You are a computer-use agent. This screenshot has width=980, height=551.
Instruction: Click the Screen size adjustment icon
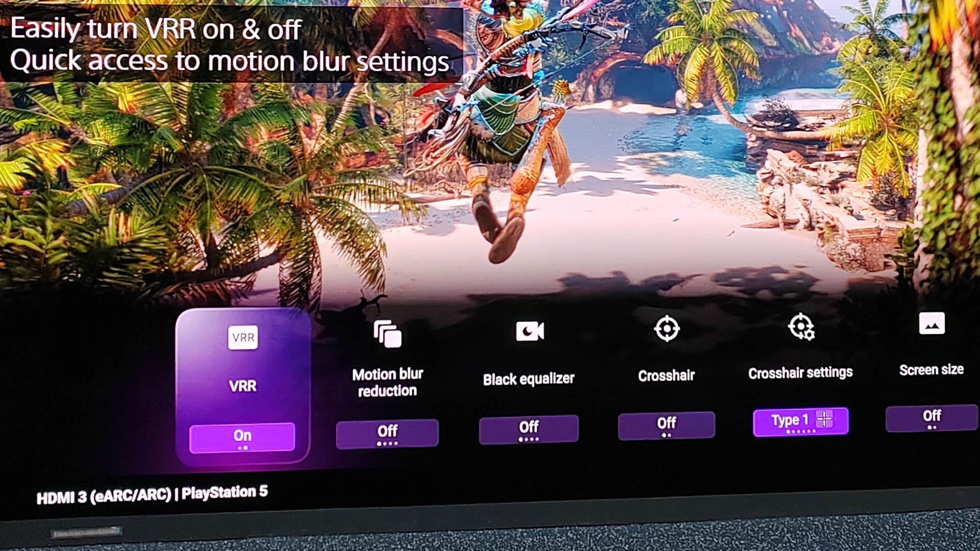coord(932,324)
